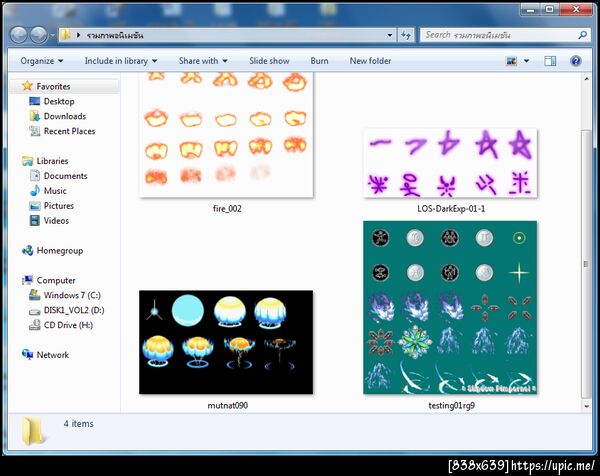Click the folder icon in address bar
This screenshot has height=476, width=600.
click(66, 35)
